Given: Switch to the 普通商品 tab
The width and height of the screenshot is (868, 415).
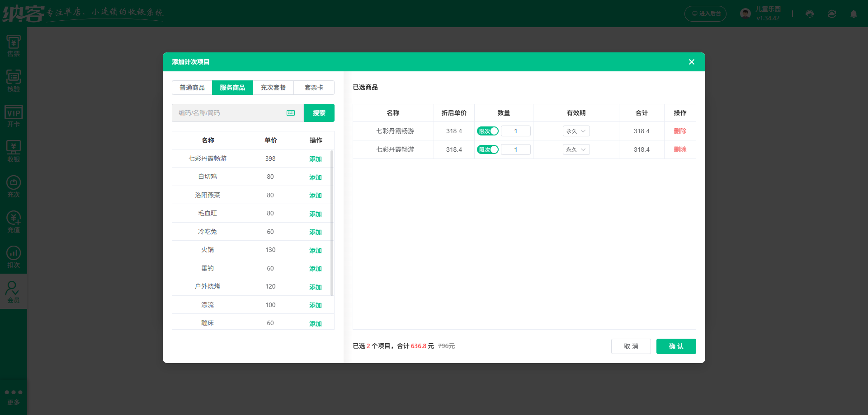Looking at the screenshot, I should [x=192, y=87].
